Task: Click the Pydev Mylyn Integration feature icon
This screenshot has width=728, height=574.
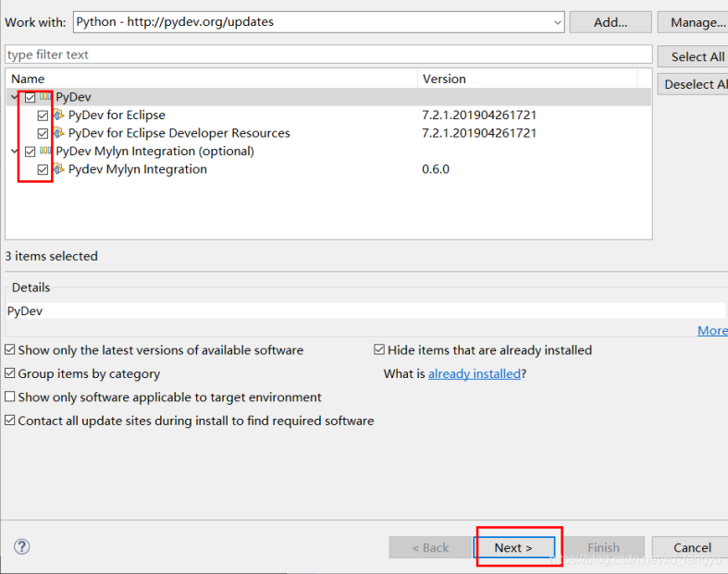Action: pyautogui.click(x=58, y=169)
